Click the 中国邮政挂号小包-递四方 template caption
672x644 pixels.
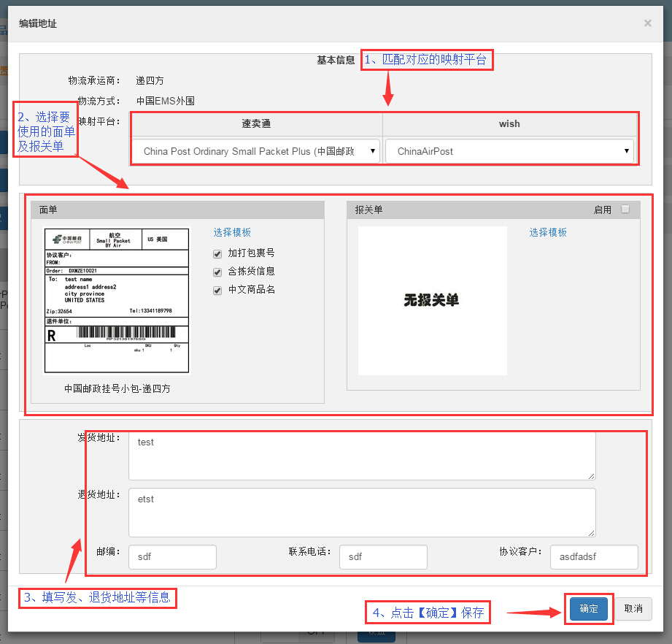[x=117, y=389]
